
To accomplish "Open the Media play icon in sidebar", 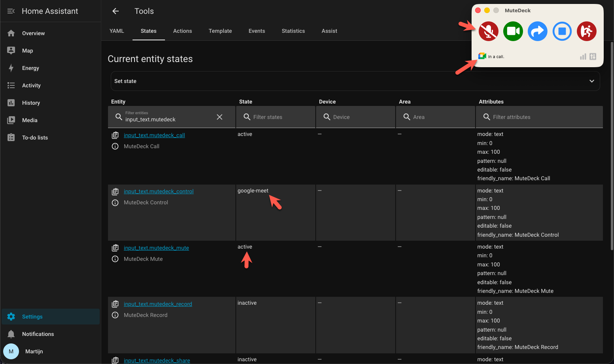I will pos(11,120).
